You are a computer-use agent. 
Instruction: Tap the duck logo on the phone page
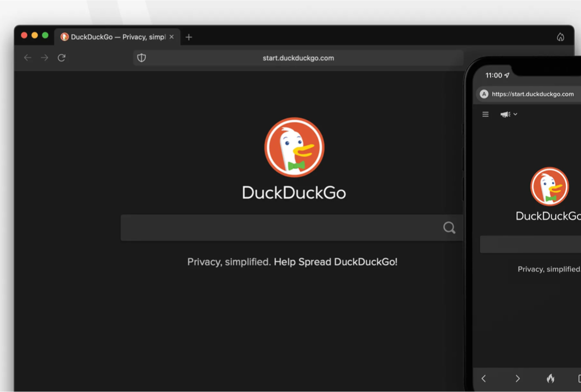click(549, 186)
